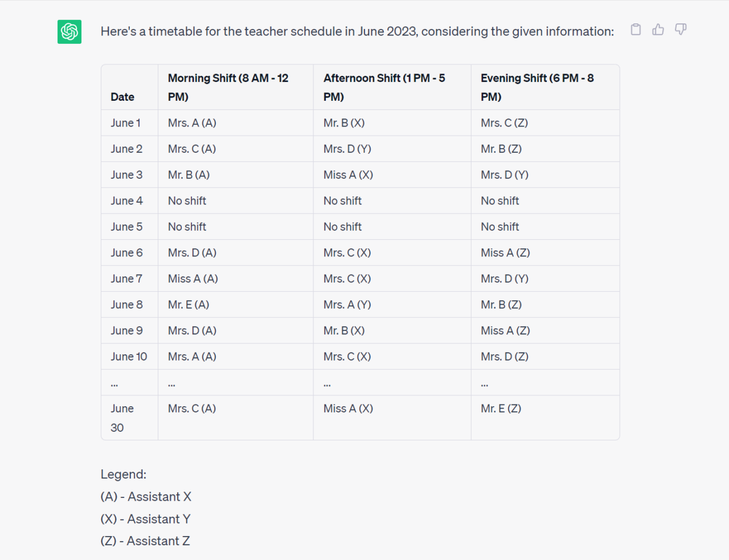Select the Afternoon Shift column header
The height and width of the screenshot is (560, 729).
click(x=384, y=87)
